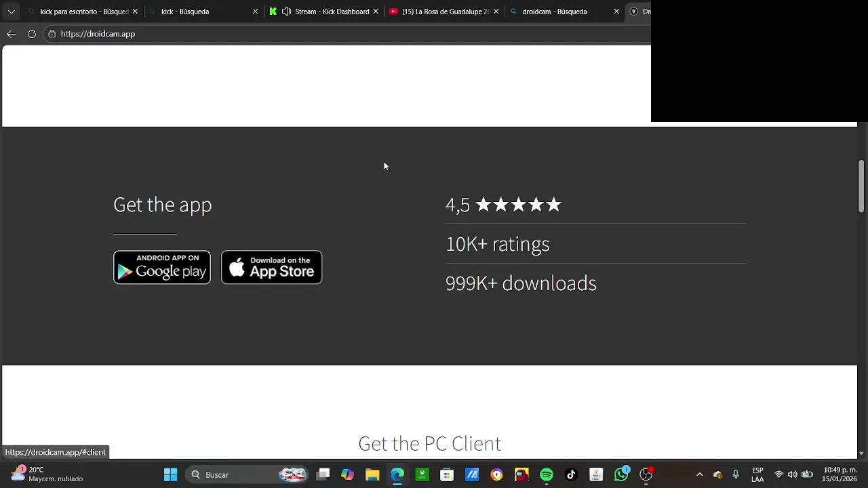Switch to La Rosa de Guadalupe tab
This screenshot has height=488, width=868.
point(444,12)
